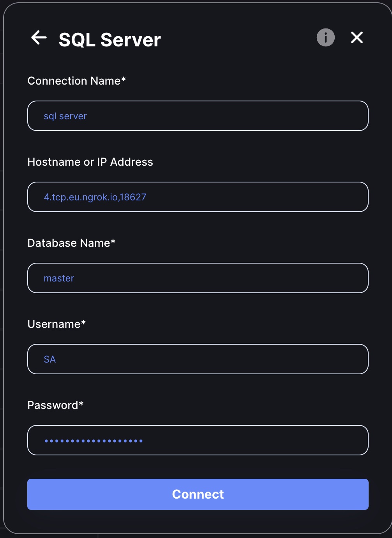The height and width of the screenshot is (538, 392).
Task: Click the Password* label text
Action: [56, 405]
